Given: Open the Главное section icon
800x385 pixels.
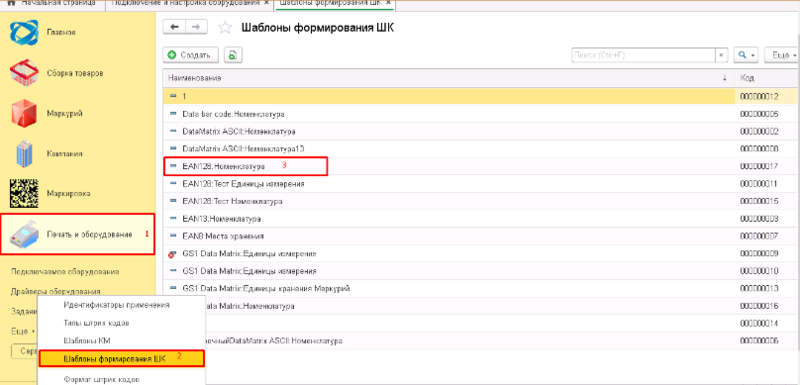Looking at the screenshot, I should click(x=23, y=32).
